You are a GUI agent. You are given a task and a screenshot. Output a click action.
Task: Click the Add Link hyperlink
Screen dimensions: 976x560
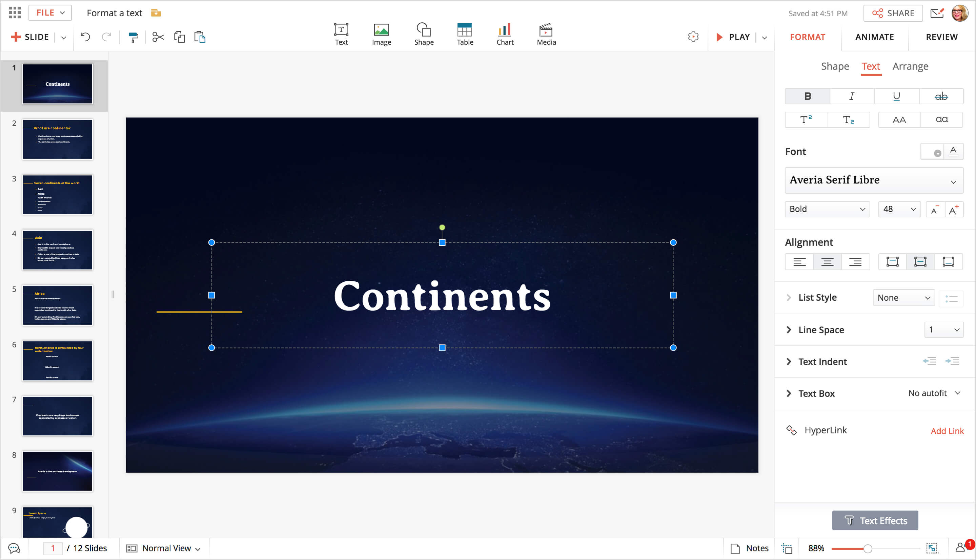coord(947,431)
